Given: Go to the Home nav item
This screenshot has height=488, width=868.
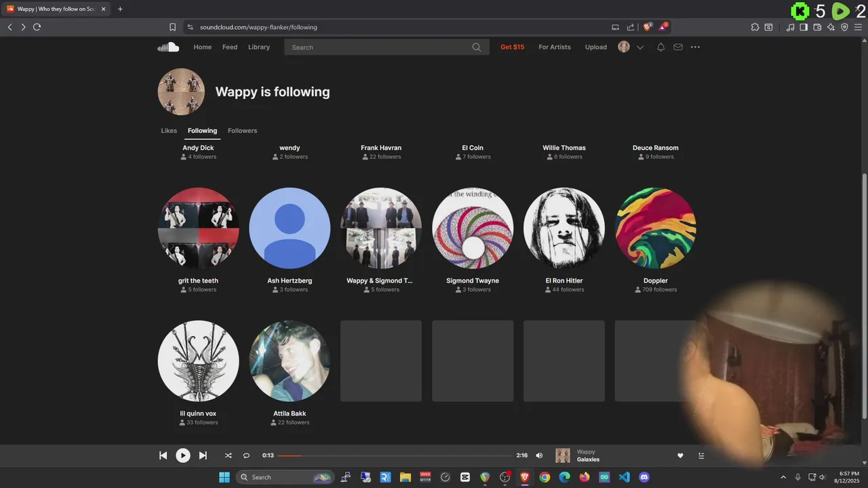Looking at the screenshot, I should (203, 47).
